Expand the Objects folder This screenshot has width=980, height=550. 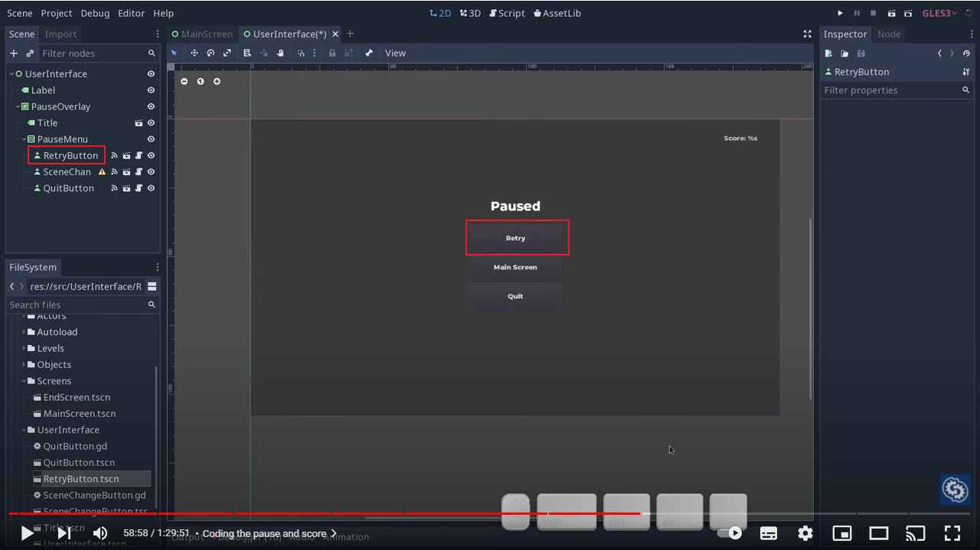pos(24,365)
